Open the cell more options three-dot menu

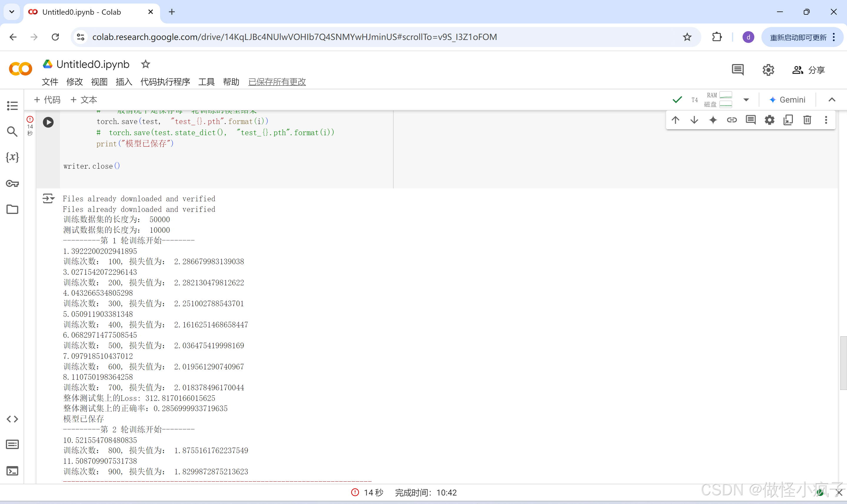(826, 120)
